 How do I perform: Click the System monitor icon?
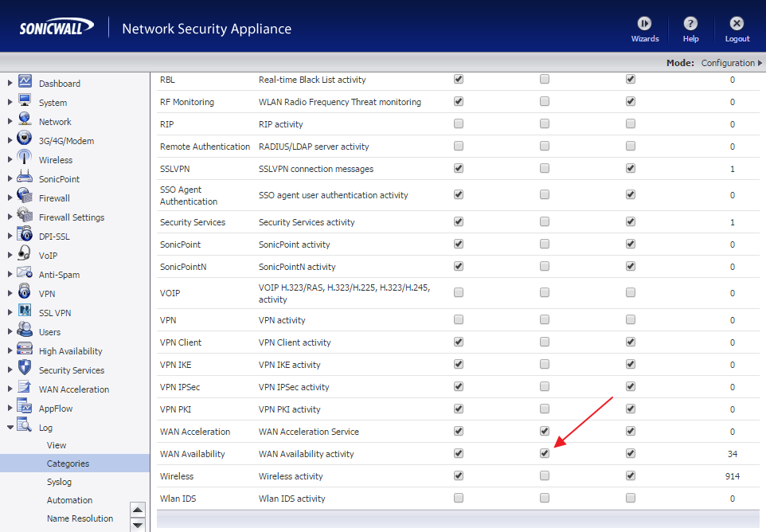[25, 100]
